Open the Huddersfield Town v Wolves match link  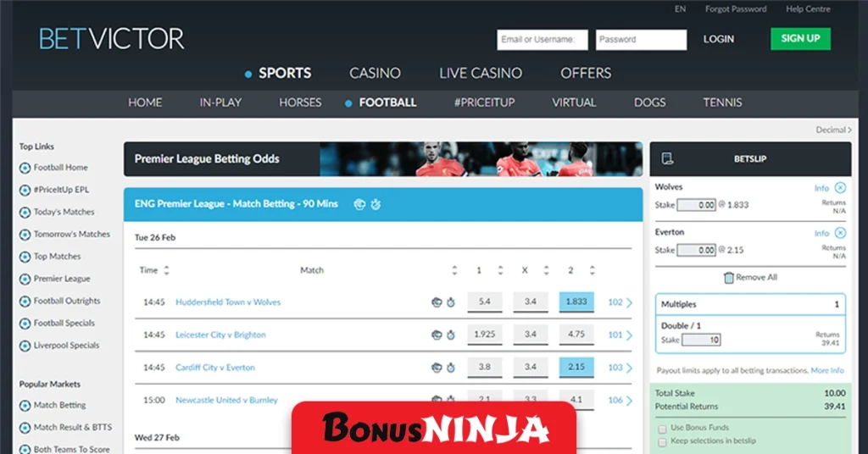(x=228, y=302)
